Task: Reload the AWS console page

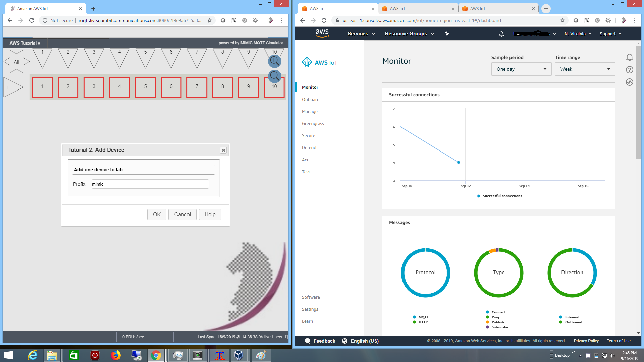Action: tap(324, 20)
